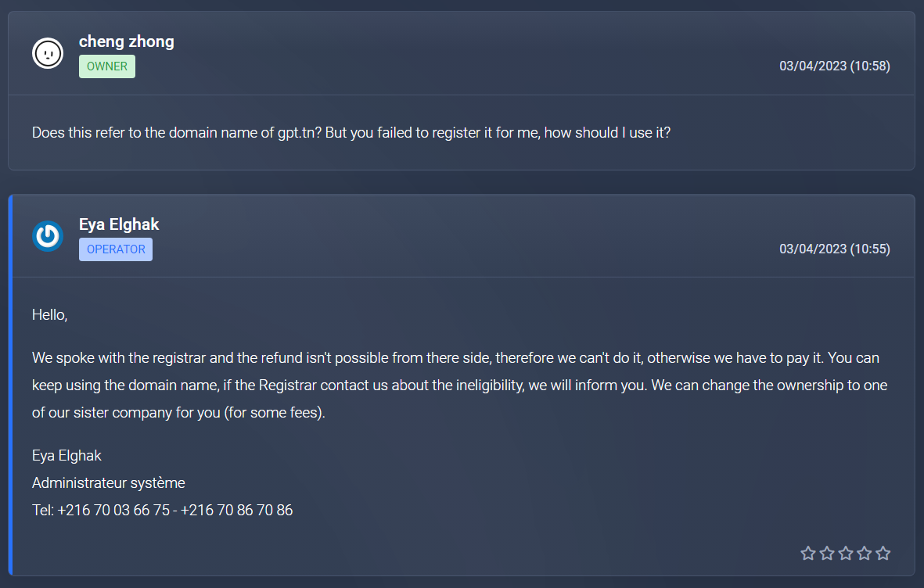Image resolution: width=924 pixels, height=588 pixels.
Task: Click the 03/04/2023 (10:58) timestamp
Action: coord(834,66)
